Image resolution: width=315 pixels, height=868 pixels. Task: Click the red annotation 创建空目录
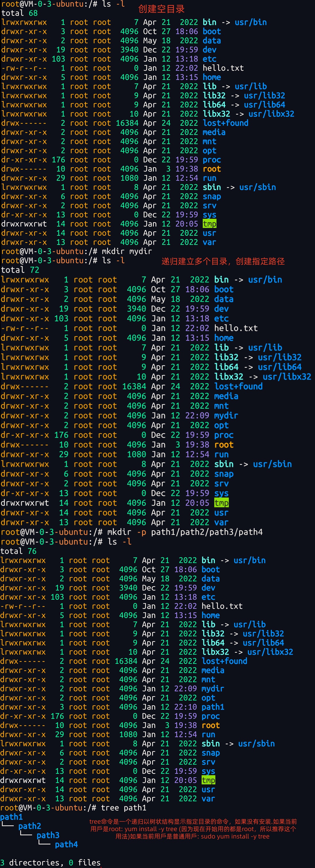[162, 9]
